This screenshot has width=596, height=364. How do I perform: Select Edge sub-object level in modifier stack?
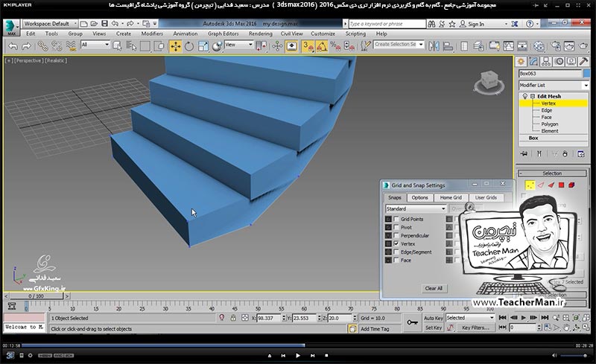point(547,110)
